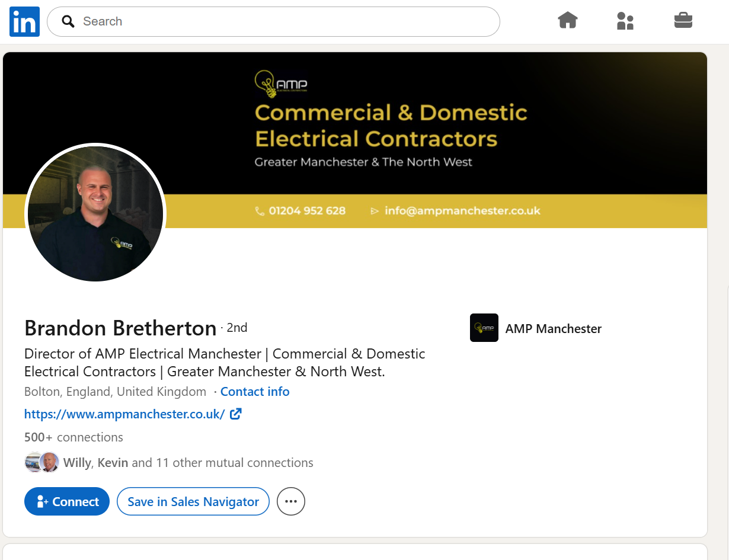Open the ampmanchester.co.uk website link

(124, 414)
